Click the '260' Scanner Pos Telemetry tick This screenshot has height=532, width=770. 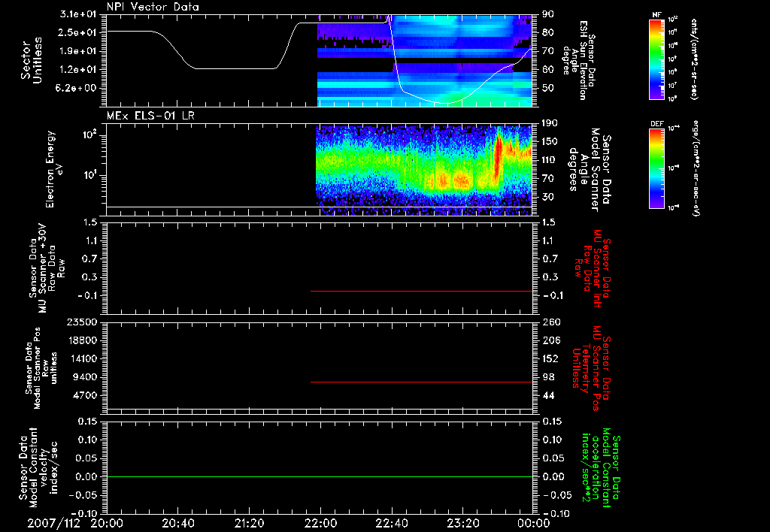point(551,322)
